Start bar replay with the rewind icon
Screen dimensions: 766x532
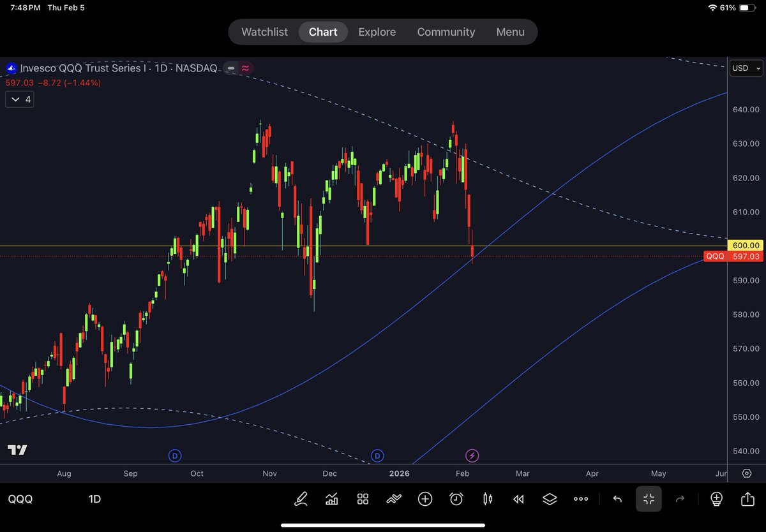pos(519,499)
